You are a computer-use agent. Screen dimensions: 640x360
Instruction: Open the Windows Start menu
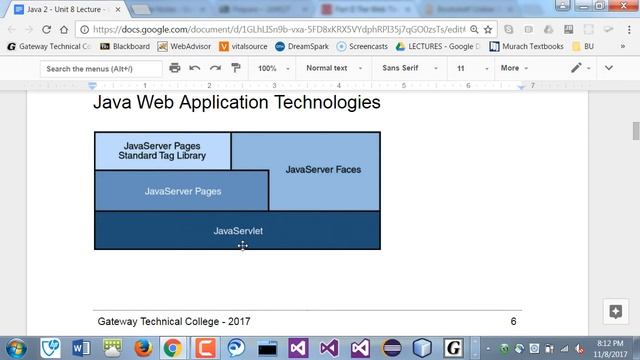click(16, 348)
